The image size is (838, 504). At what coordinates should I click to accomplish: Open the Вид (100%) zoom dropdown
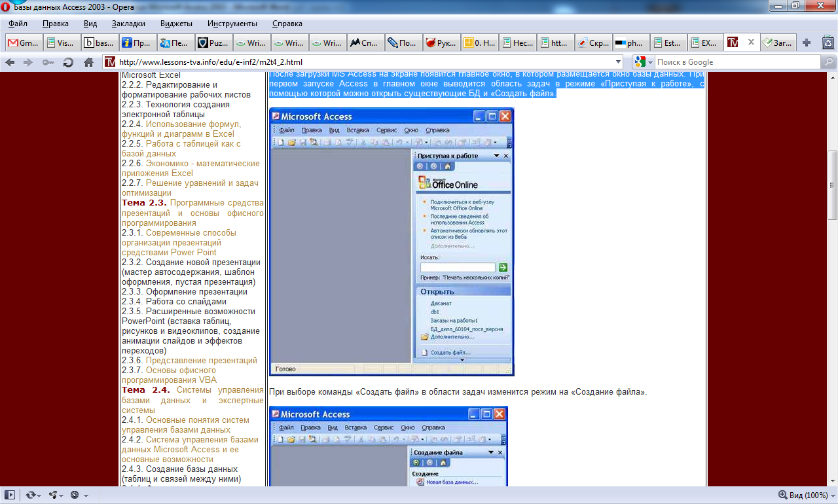coord(833,495)
